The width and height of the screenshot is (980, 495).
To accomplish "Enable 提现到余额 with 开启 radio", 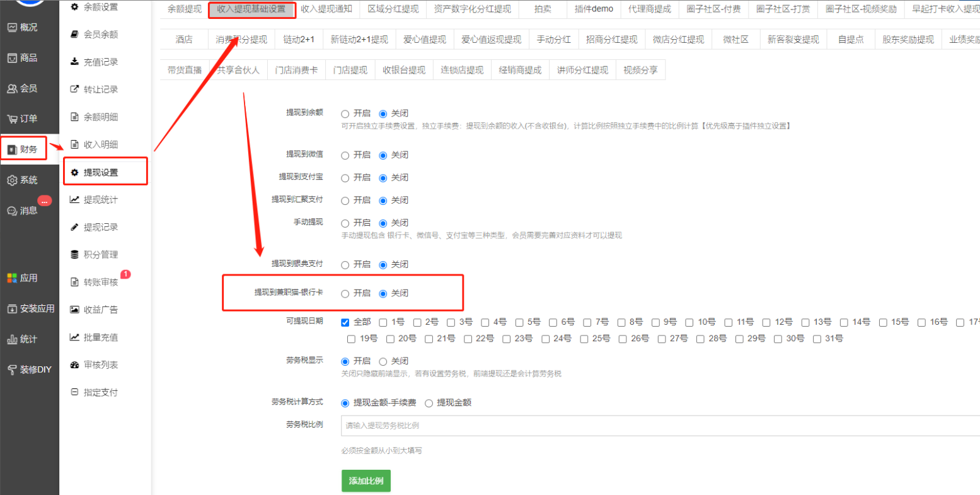I will pyautogui.click(x=345, y=114).
